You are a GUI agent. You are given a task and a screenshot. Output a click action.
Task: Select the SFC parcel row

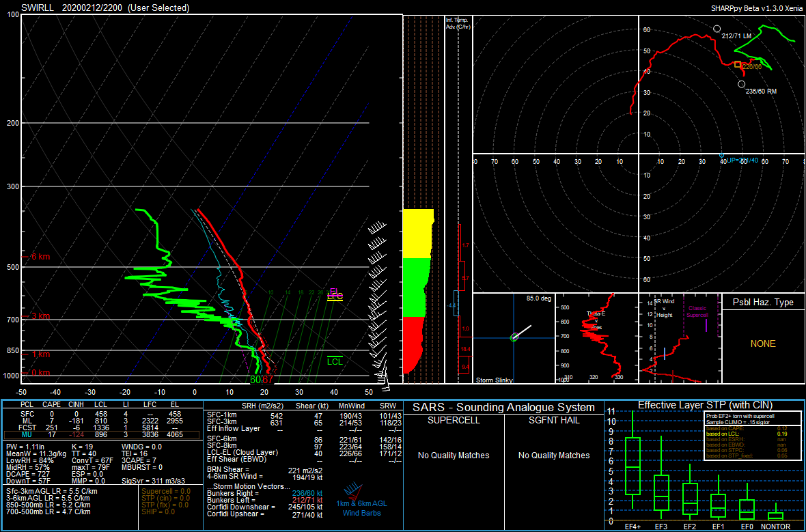tap(102, 414)
